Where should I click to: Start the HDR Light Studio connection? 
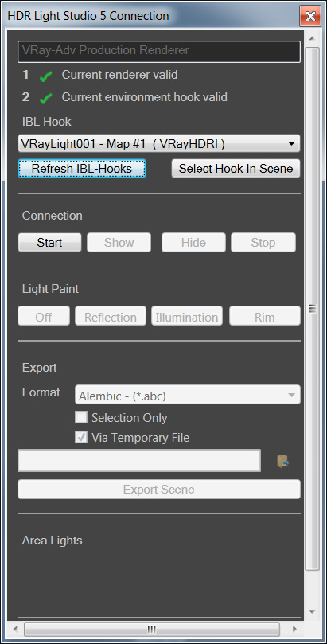tap(49, 243)
